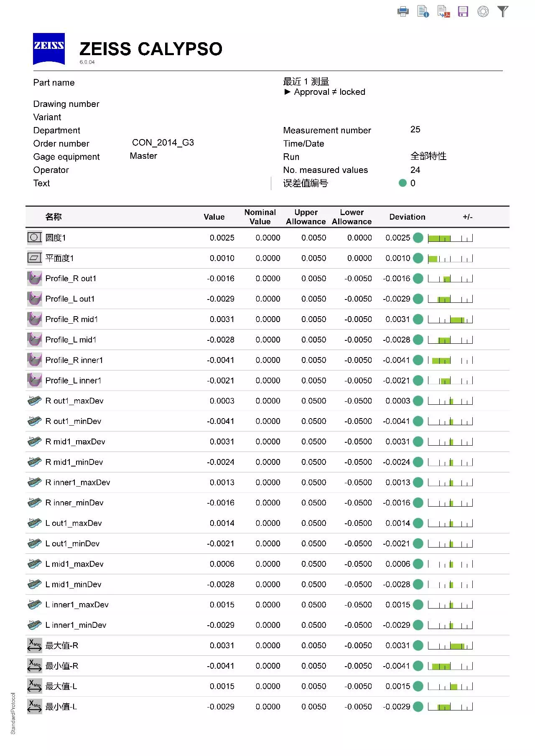The height and width of the screenshot is (756, 535).
Task: Click the flatness icon for 平面度1
Action: [x=34, y=258]
